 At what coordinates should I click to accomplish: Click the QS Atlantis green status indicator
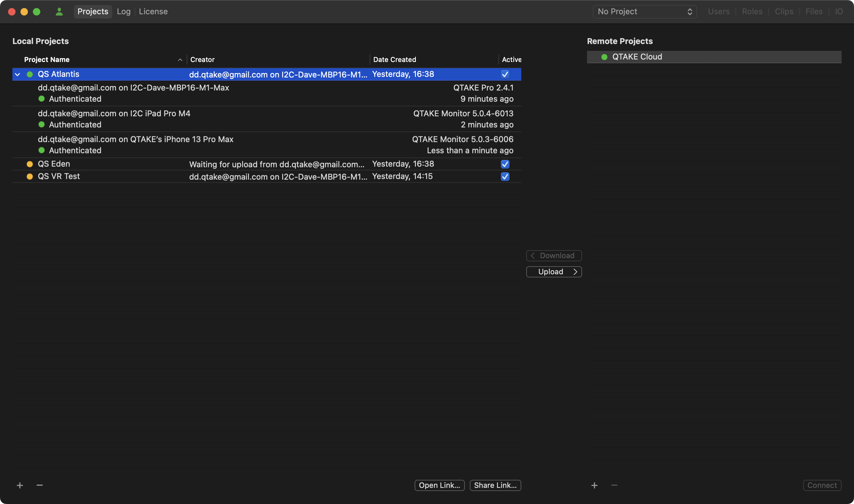pos(30,74)
